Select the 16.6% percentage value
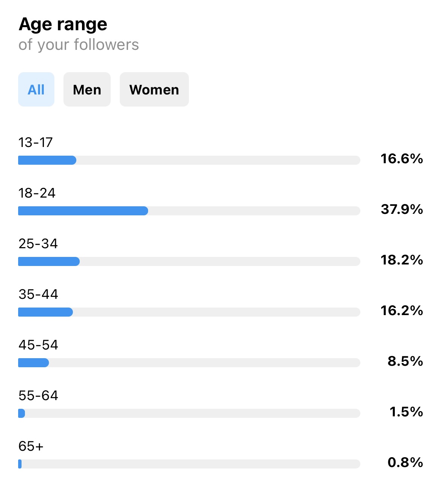442x504 pixels. pyautogui.click(x=402, y=159)
